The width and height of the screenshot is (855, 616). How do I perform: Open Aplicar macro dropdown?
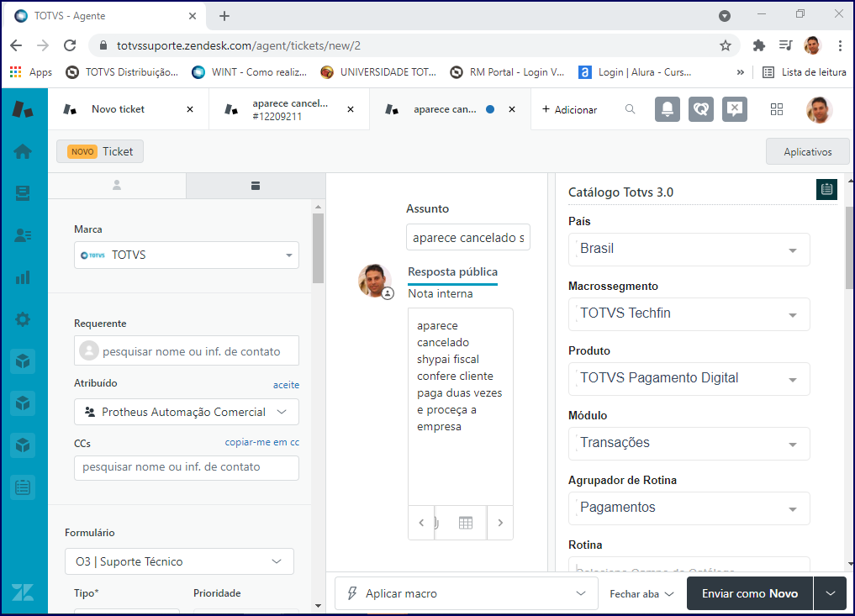coord(467,593)
